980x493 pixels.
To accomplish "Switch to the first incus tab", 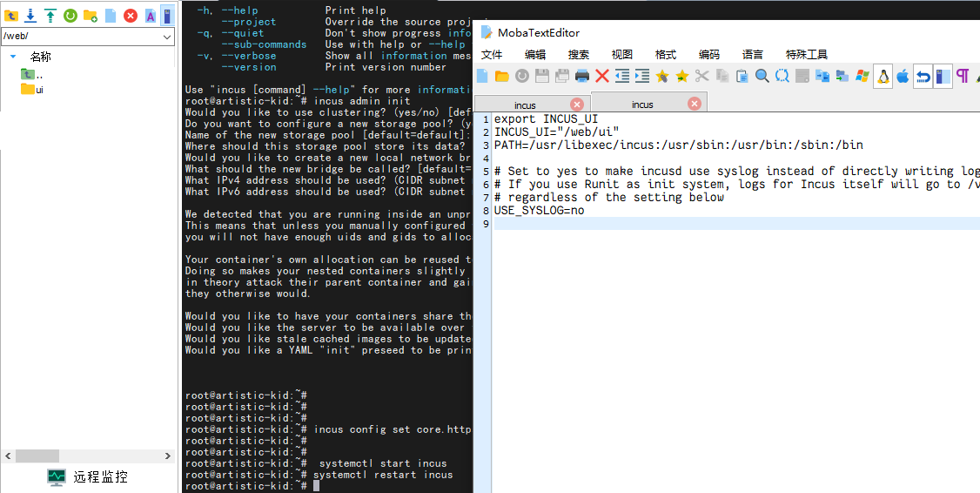I will pos(526,105).
